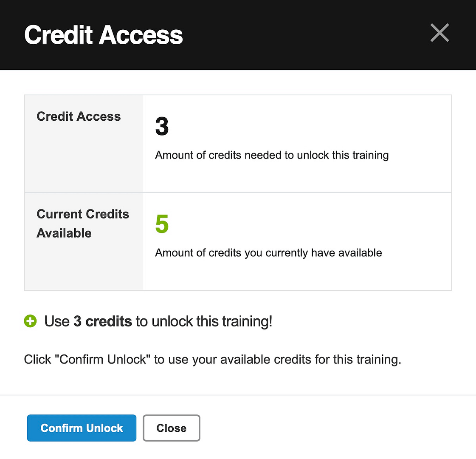Confirm Unlock to spend credits
476x459 pixels.
(82, 428)
